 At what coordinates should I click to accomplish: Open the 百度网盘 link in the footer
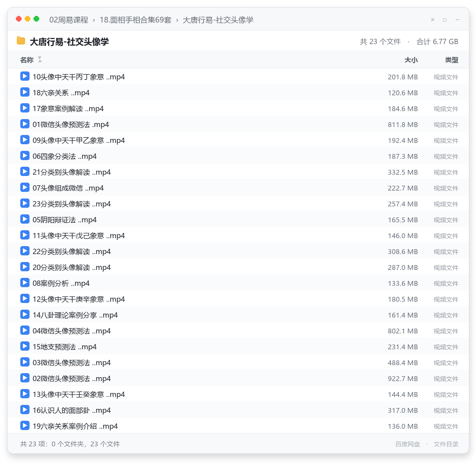(408, 444)
